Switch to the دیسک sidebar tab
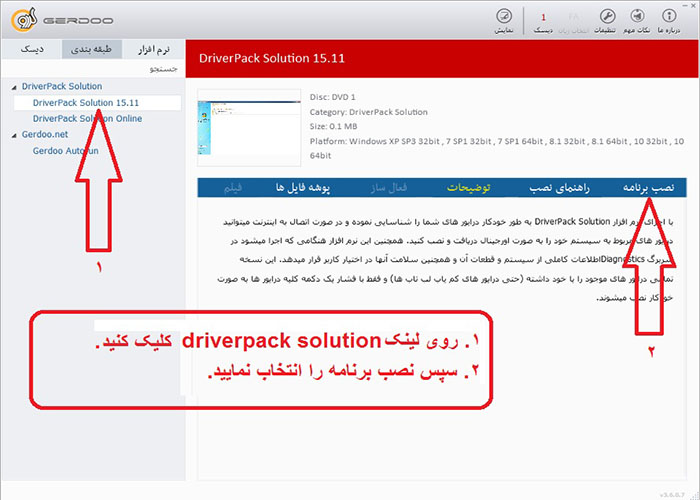 coord(32,49)
